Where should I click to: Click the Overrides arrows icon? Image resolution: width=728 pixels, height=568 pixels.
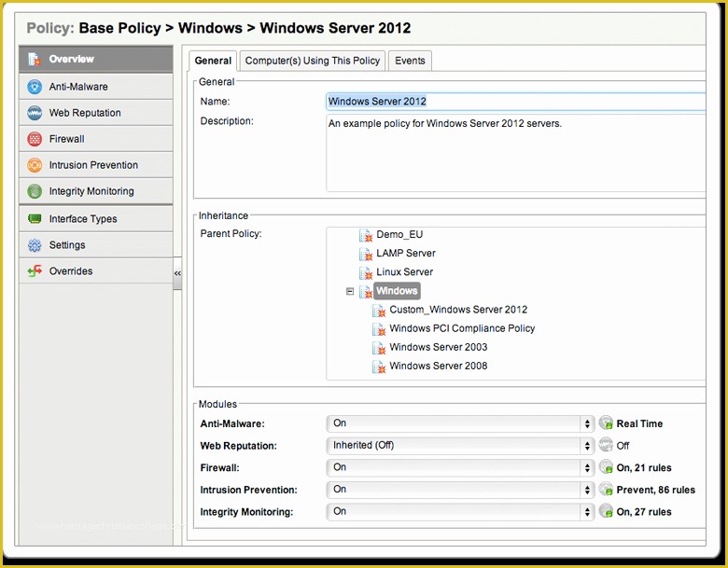click(x=35, y=271)
